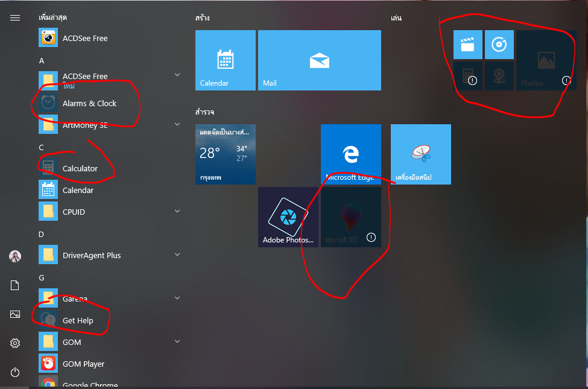This screenshot has width=588, height=389.
Task: Open the user account avatar
Action: (15, 256)
